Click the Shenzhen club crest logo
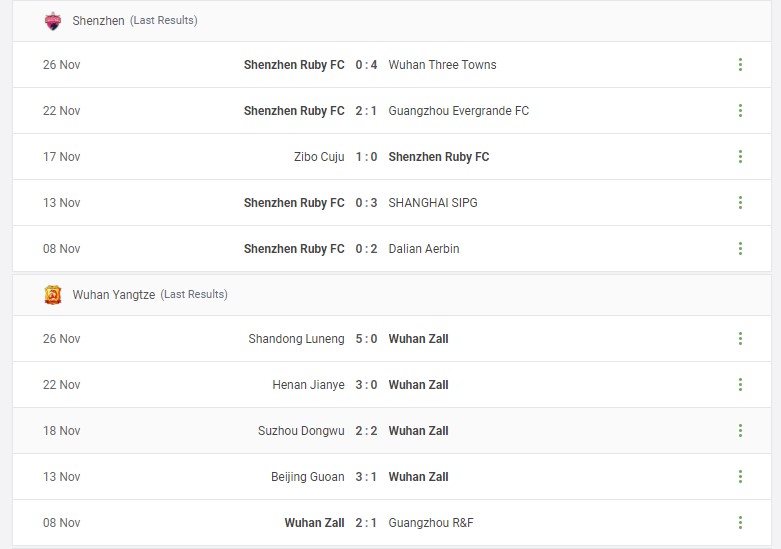 [53, 21]
